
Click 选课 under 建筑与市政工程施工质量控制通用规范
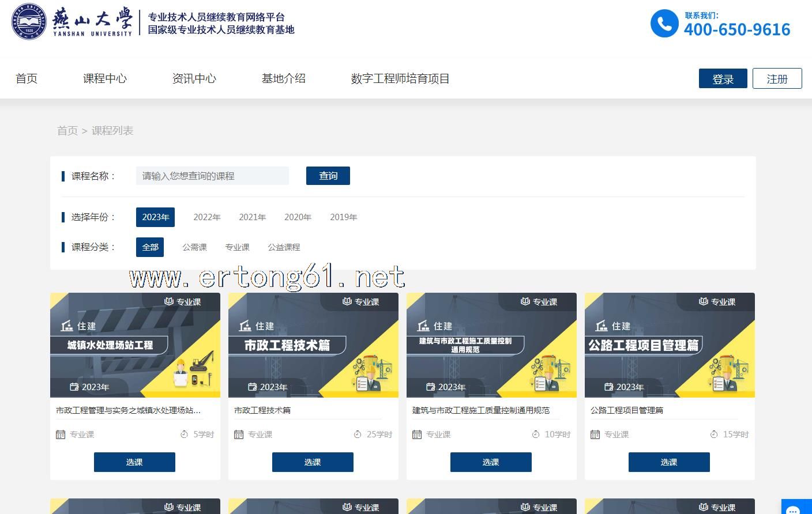pos(490,462)
